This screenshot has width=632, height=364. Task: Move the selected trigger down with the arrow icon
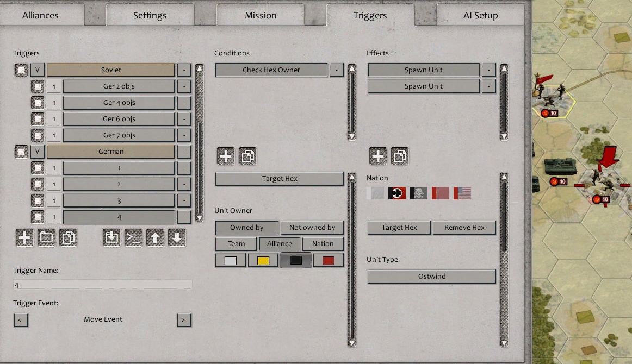pyautogui.click(x=177, y=237)
